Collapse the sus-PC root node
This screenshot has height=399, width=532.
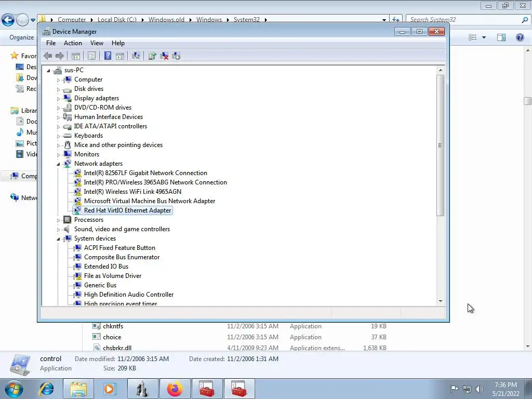pyautogui.click(x=48, y=71)
